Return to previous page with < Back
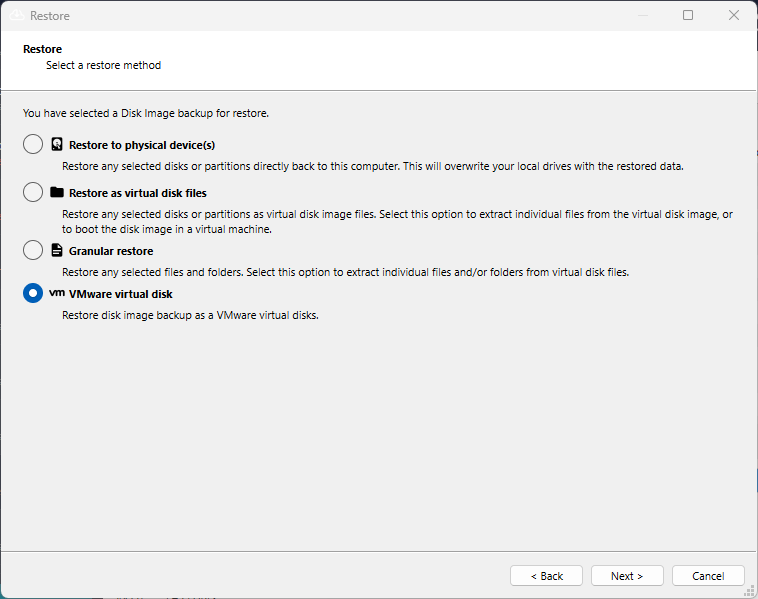Image resolution: width=758 pixels, height=599 pixels. coord(546,576)
